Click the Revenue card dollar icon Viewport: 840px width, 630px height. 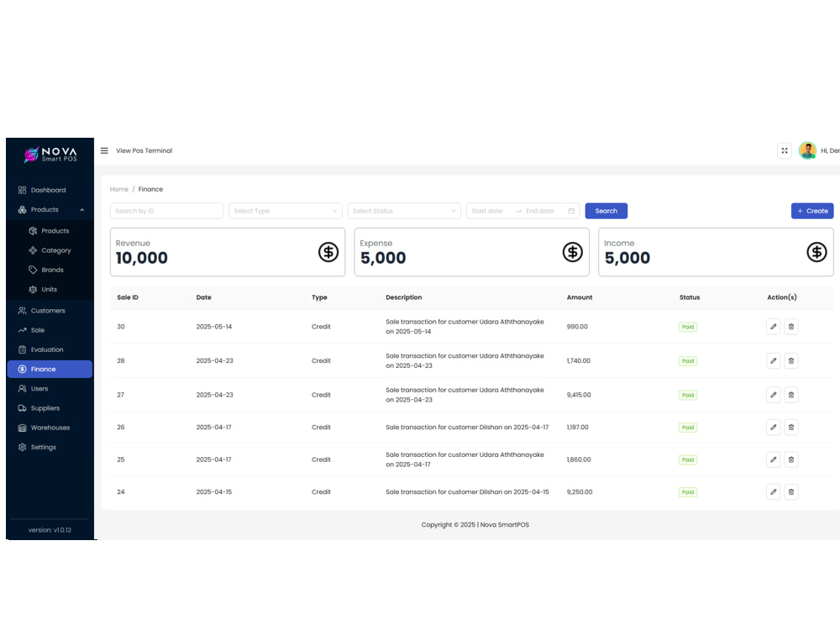point(328,252)
